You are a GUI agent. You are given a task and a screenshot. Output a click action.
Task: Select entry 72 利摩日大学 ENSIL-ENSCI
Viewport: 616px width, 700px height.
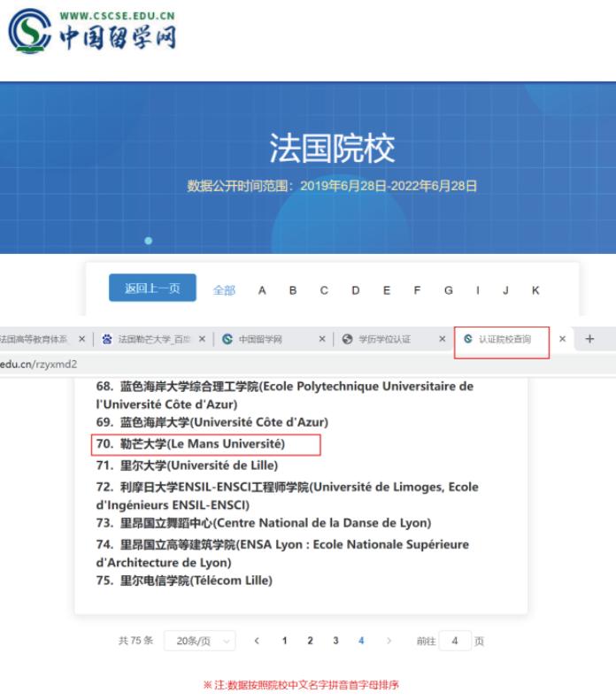coord(287,496)
